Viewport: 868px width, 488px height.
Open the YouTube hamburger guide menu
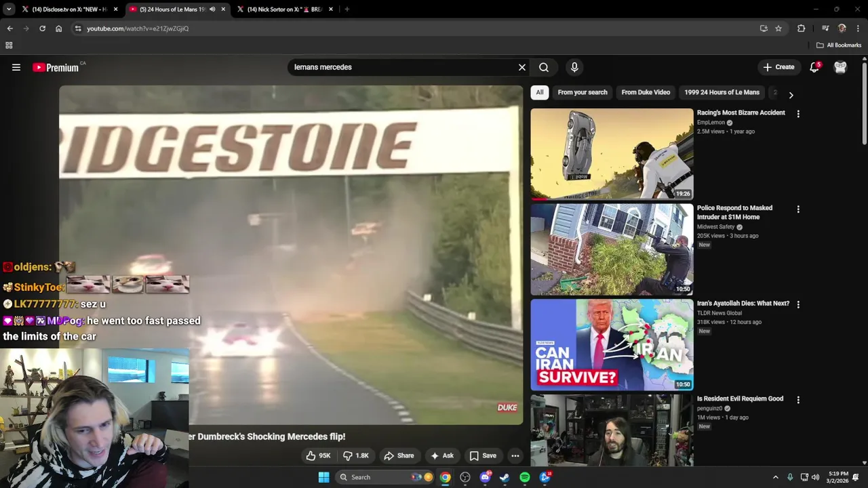pos(16,67)
